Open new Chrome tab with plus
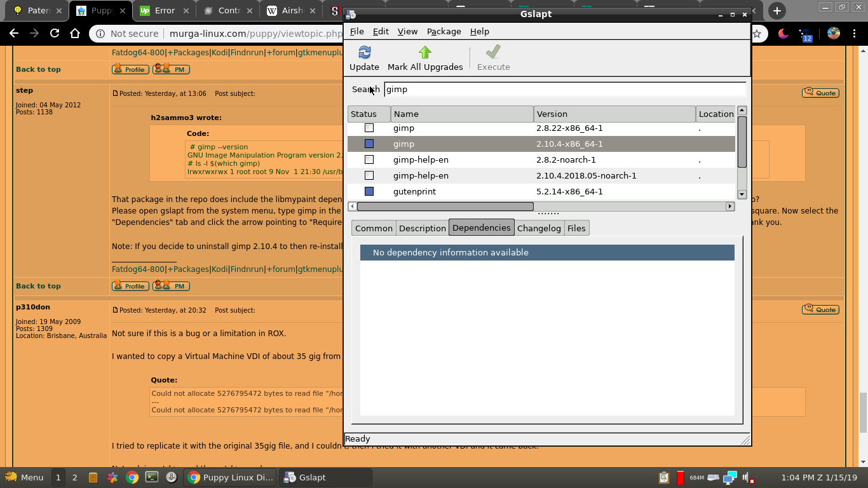Viewport: 868px width, 488px height. pyautogui.click(x=776, y=11)
